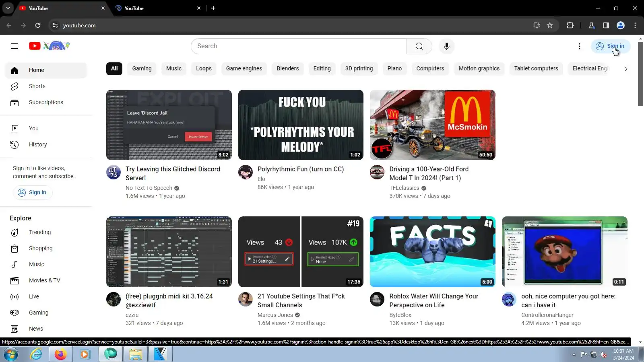644x362 pixels.
Task: Select the Music filter chip
Action: [174, 68]
